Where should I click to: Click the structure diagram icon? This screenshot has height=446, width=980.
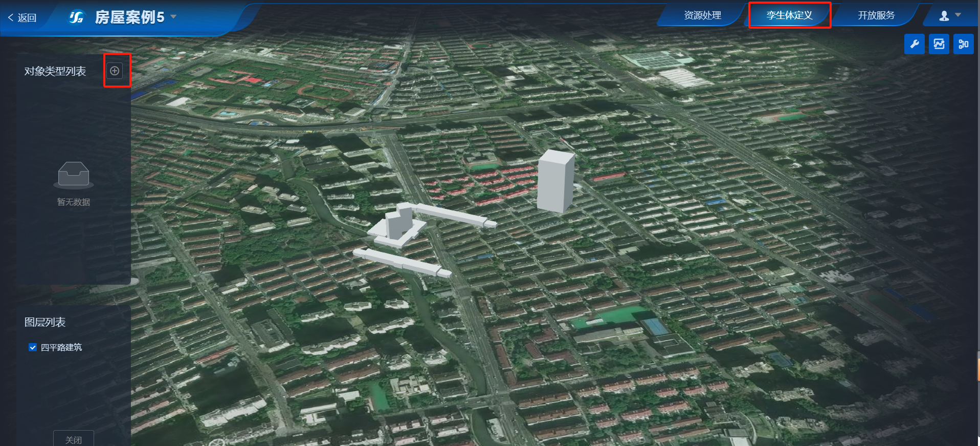pyautogui.click(x=964, y=44)
